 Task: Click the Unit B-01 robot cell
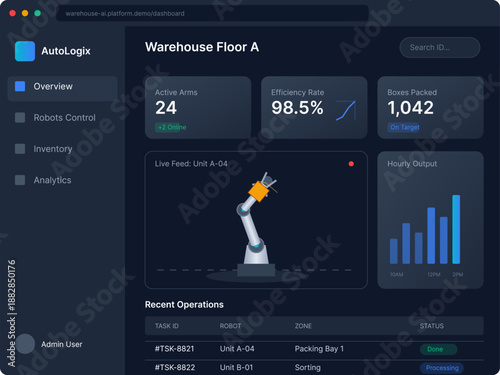[236, 367]
